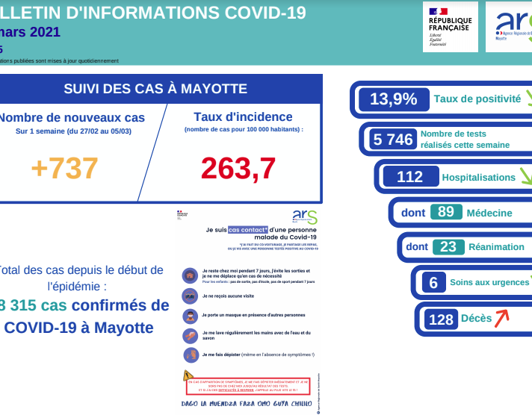Click 'Taux de positivité' label
Screen dimensions: 532x418
point(477,99)
